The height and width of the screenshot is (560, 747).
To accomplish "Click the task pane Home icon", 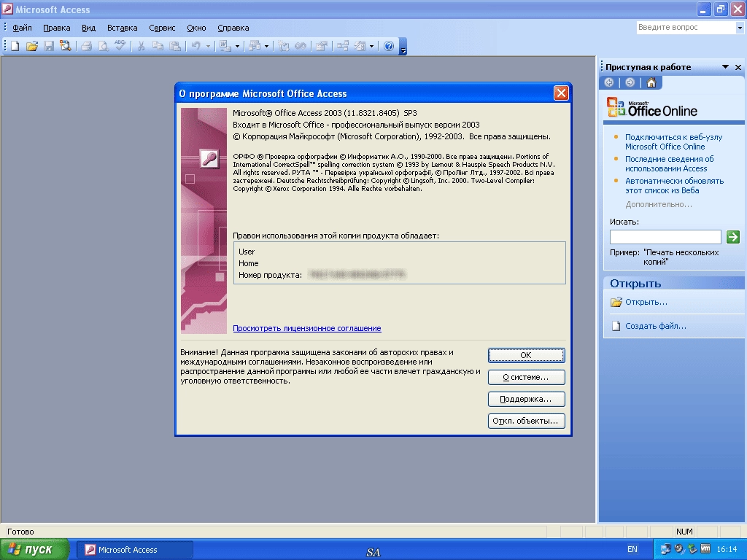I will pyautogui.click(x=651, y=82).
